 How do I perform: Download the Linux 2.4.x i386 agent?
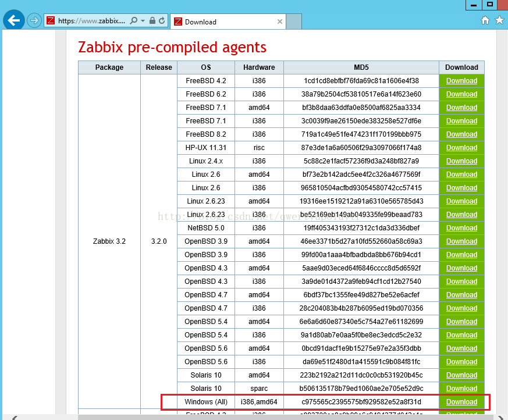pos(461,161)
